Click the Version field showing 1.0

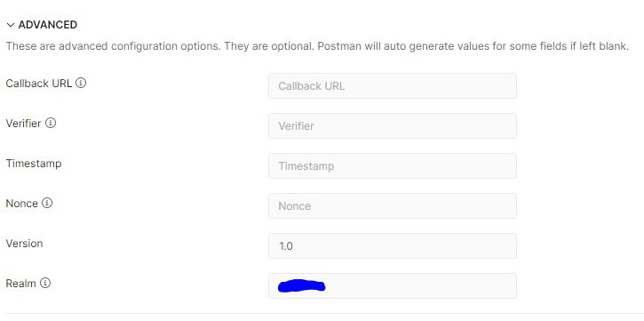pyautogui.click(x=393, y=245)
